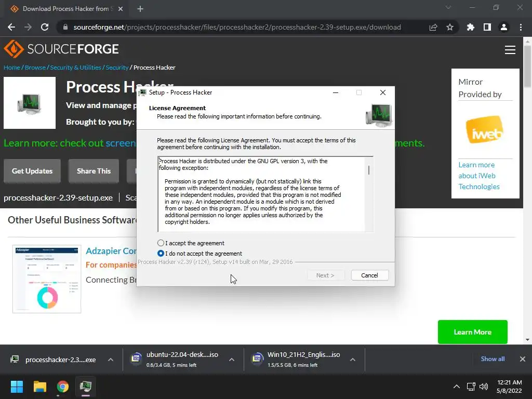Viewport: 532px width, 399px height.
Task: Click the license agreement scrollbar thumb
Action: pos(369,170)
